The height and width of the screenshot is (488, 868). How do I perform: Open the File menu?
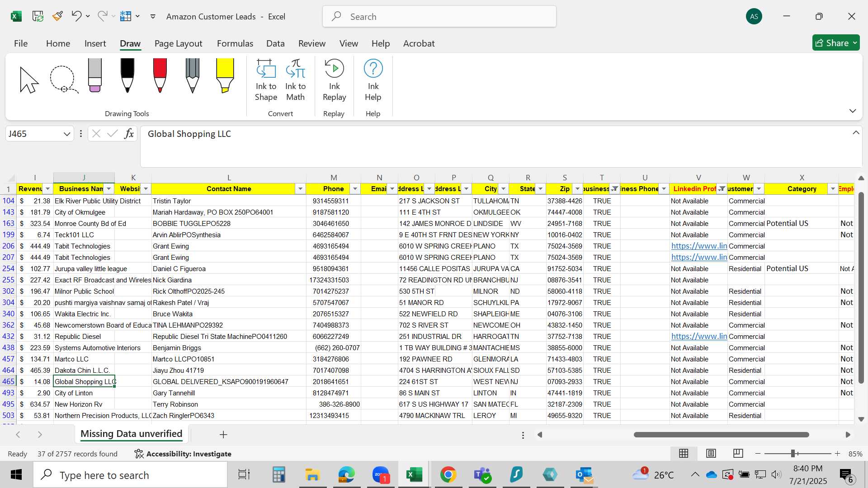click(21, 43)
